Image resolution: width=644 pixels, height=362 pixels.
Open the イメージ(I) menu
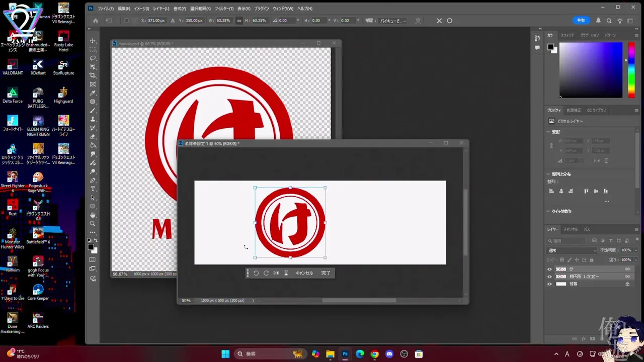click(141, 9)
